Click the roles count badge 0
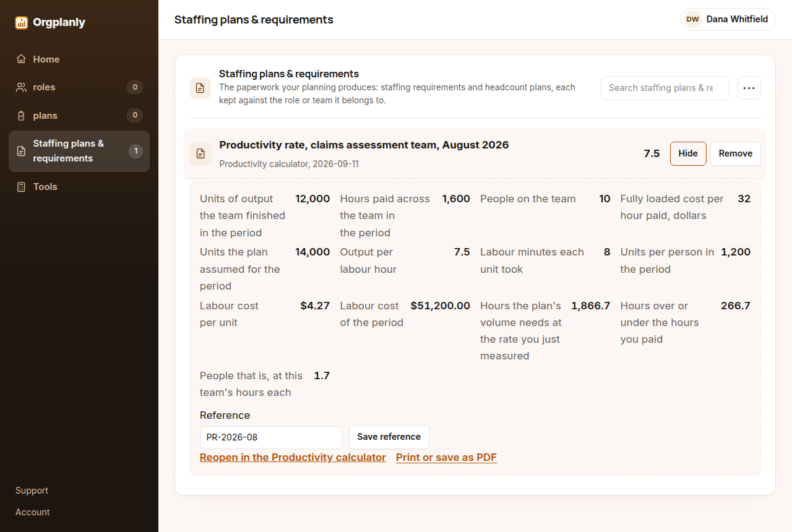 tap(135, 87)
